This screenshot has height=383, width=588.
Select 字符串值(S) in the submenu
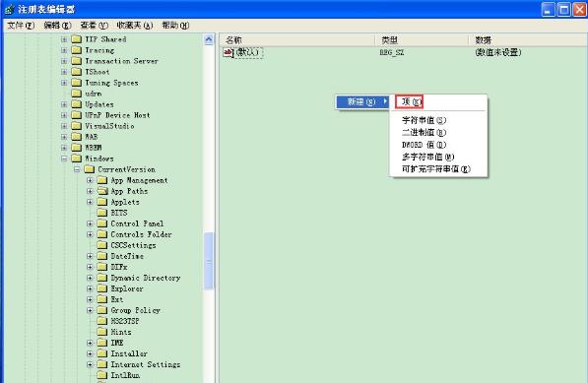click(x=424, y=120)
